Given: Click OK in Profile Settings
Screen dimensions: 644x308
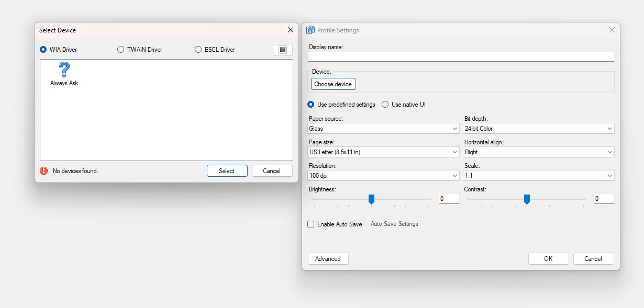Looking at the screenshot, I should tap(548, 259).
